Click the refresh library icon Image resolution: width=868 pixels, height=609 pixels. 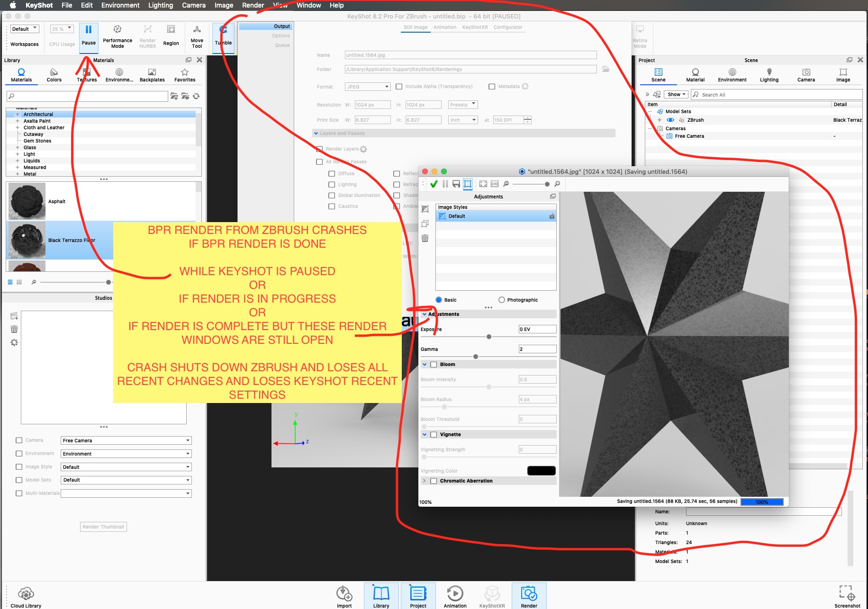click(x=196, y=96)
